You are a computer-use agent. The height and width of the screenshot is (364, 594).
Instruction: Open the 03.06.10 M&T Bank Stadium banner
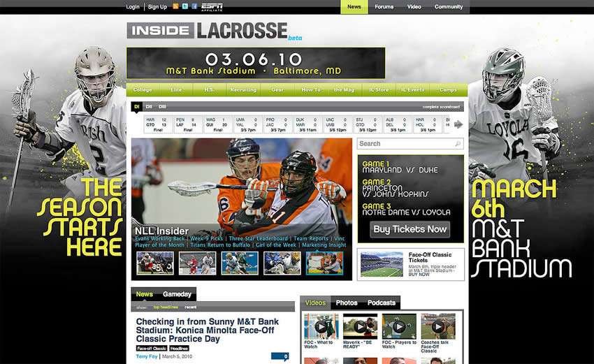click(256, 63)
